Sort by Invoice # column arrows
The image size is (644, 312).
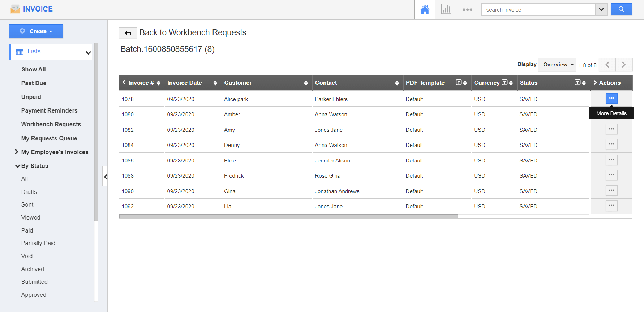158,83
